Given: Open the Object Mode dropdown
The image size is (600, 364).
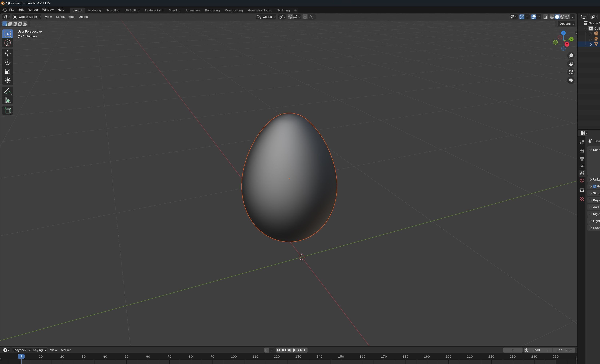Looking at the screenshot, I should coord(27,17).
